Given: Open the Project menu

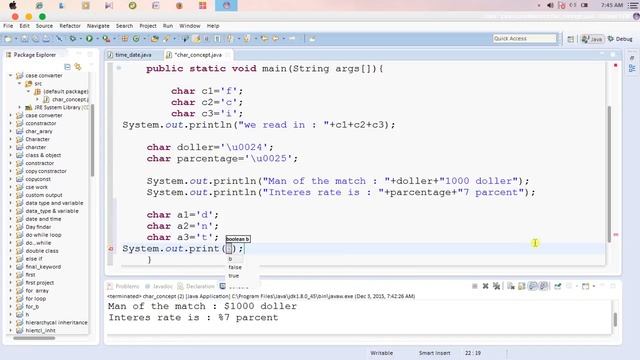Looking at the screenshot, I should pos(148,26).
